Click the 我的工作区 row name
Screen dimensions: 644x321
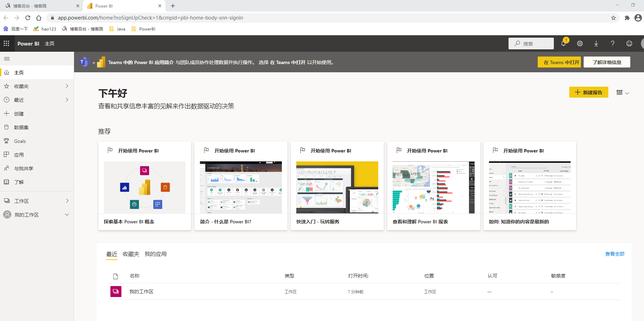click(141, 292)
